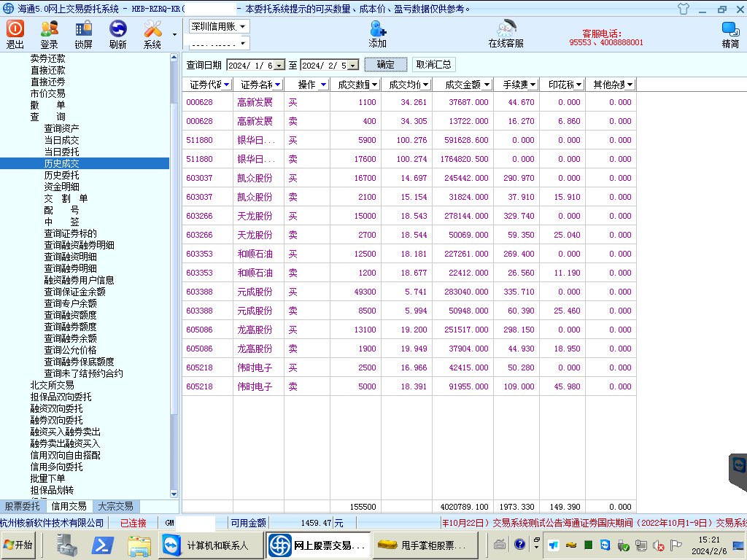Click the sidebar scrollbar down arrow

[174, 494]
